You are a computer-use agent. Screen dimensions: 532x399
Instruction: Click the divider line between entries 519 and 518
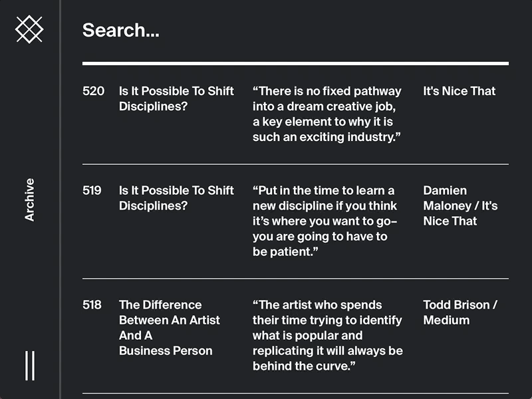click(295, 278)
